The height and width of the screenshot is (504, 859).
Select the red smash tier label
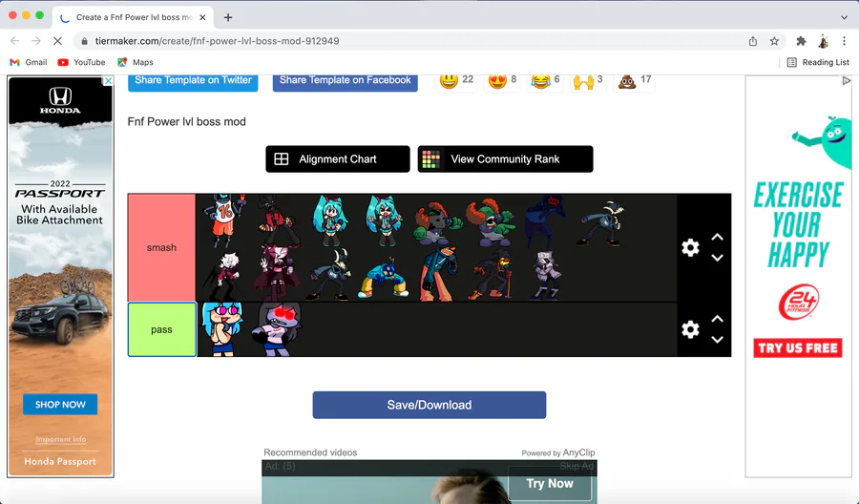tap(161, 247)
